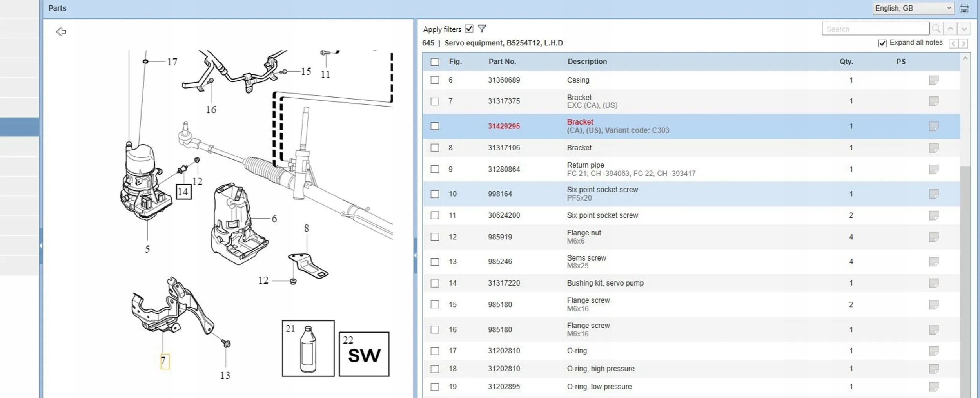This screenshot has height=398, width=980.
Task: Jump to next search result arrow
Action: pos(964,29)
